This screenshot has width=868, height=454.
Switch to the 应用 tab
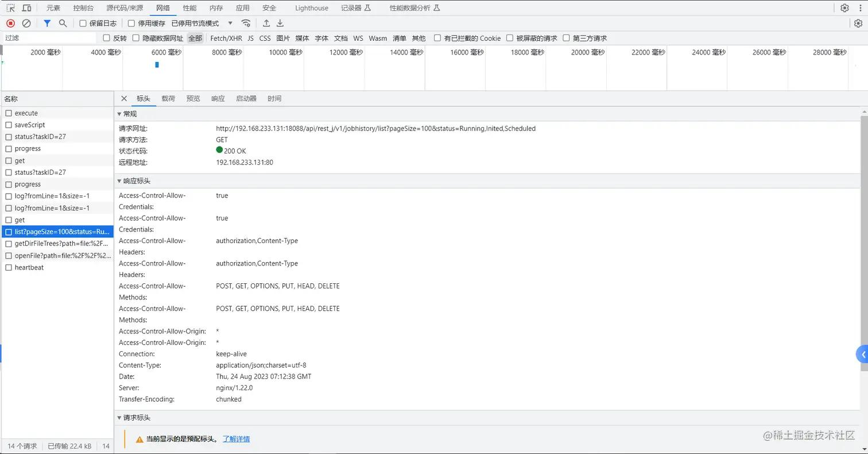point(243,8)
